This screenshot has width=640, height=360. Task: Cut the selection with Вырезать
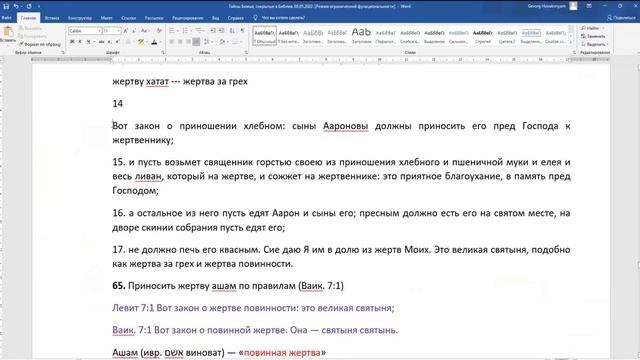pos(30,28)
